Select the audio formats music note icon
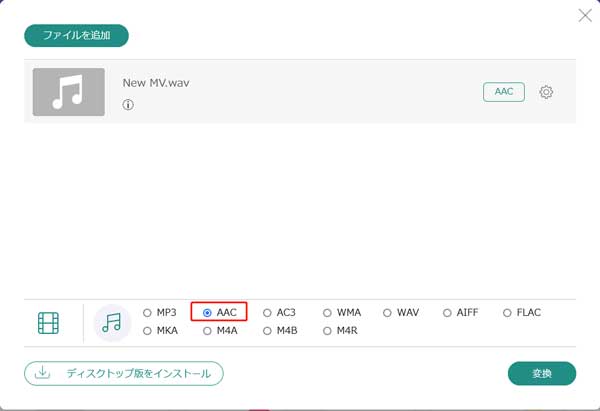This screenshot has width=600, height=411. coord(112,323)
